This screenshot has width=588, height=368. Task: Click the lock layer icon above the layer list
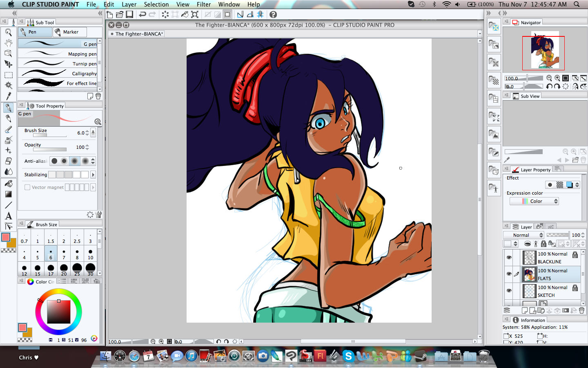(x=543, y=244)
